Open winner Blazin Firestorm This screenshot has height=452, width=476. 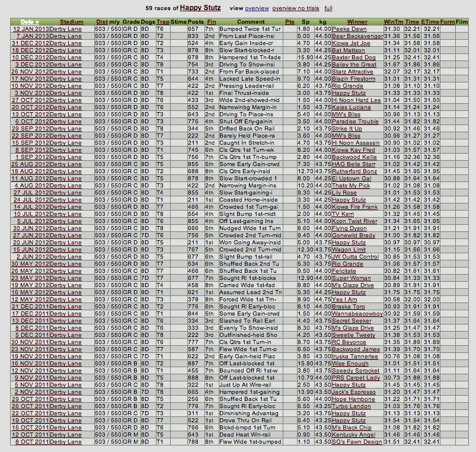click(x=354, y=79)
